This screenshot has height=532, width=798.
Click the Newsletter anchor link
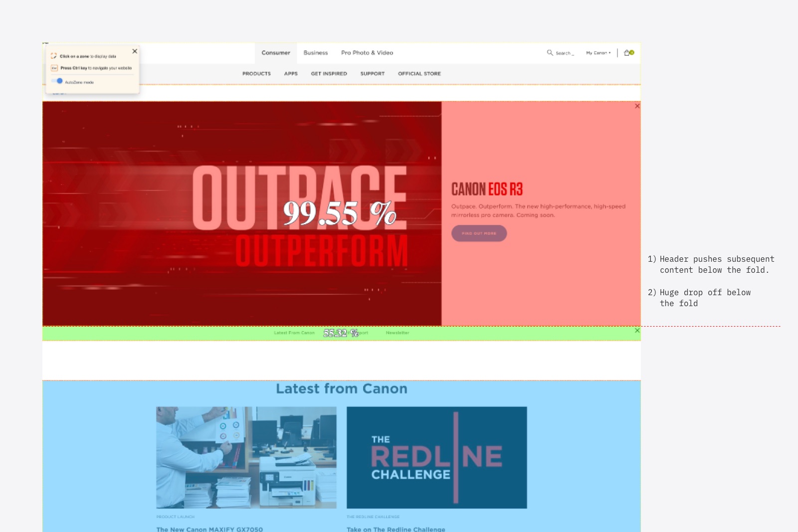[x=398, y=333]
